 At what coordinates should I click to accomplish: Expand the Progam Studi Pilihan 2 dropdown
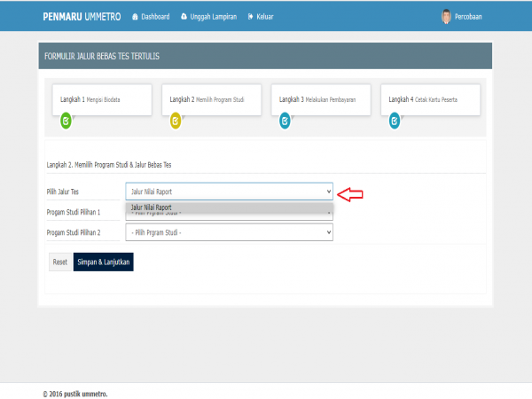[229, 232]
